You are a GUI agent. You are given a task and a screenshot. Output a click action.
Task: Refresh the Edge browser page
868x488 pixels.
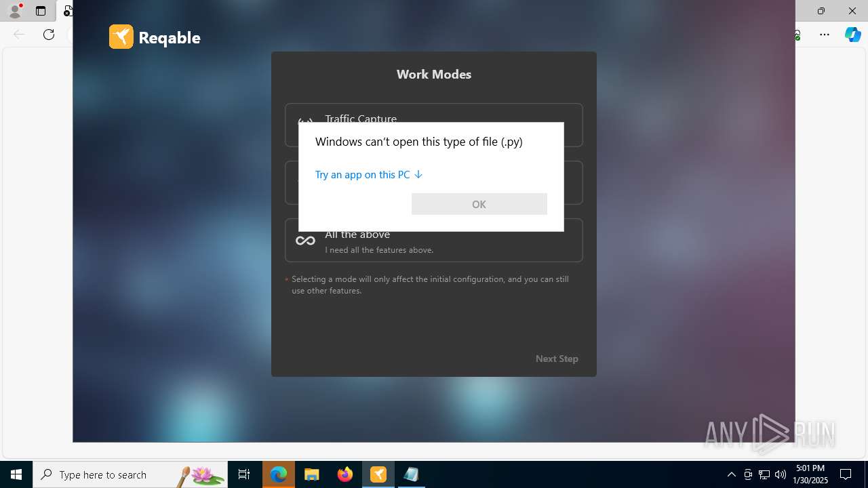click(49, 35)
